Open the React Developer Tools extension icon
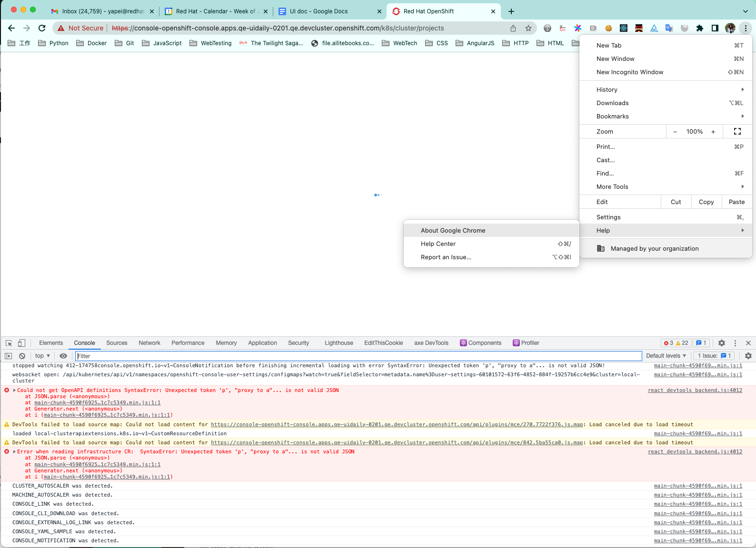The height and width of the screenshot is (548, 756). point(624,28)
